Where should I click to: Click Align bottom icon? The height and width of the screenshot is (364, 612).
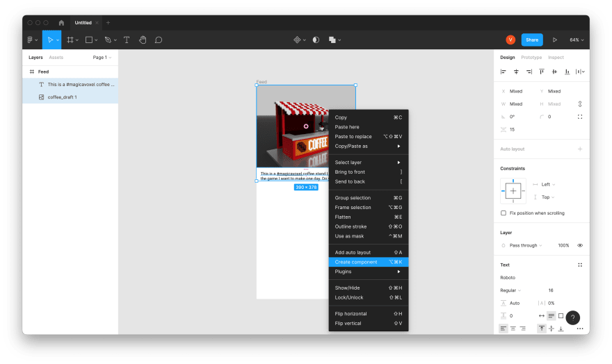click(x=567, y=72)
